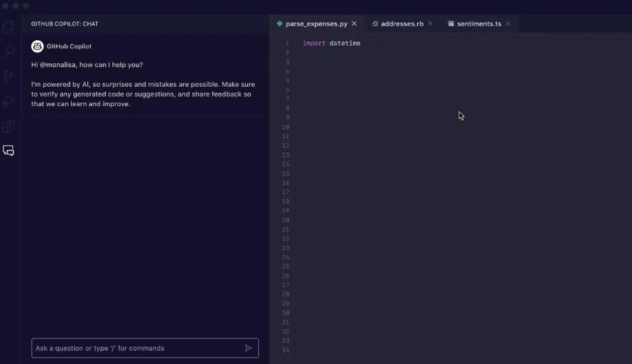Click the GitHub Copilot avatar icon
The height and width of the screenshot is (364, 632).
(37, 46)
